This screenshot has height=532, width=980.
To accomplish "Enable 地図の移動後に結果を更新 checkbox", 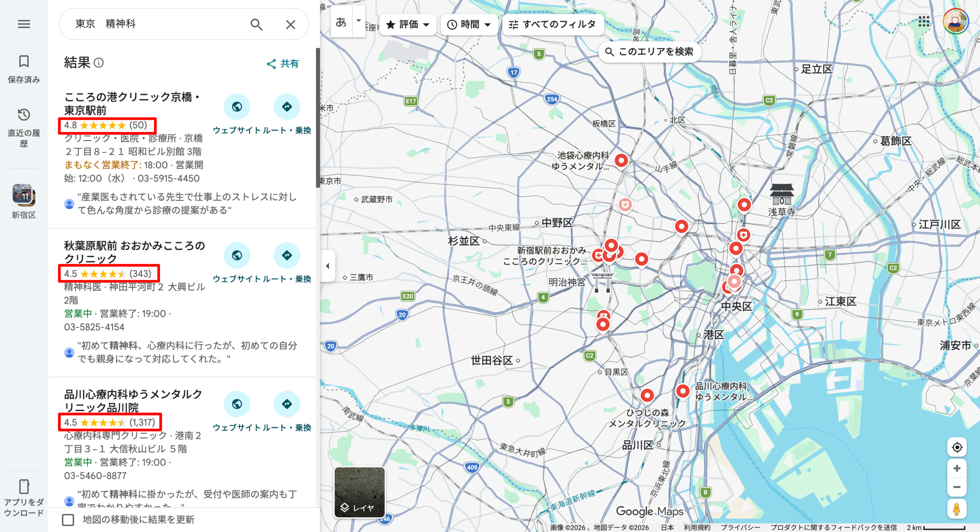I will click(x=68, y=520).
